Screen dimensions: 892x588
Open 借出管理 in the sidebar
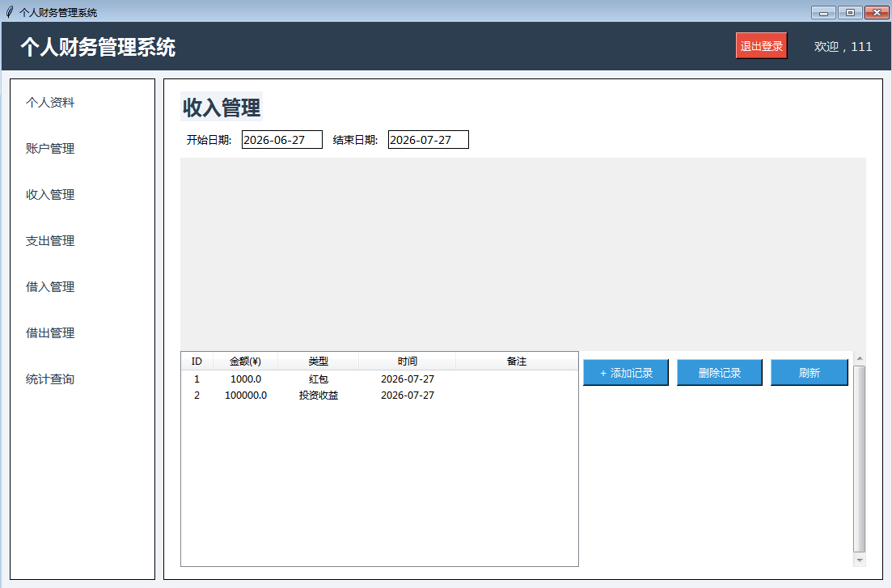coord(50,333)
